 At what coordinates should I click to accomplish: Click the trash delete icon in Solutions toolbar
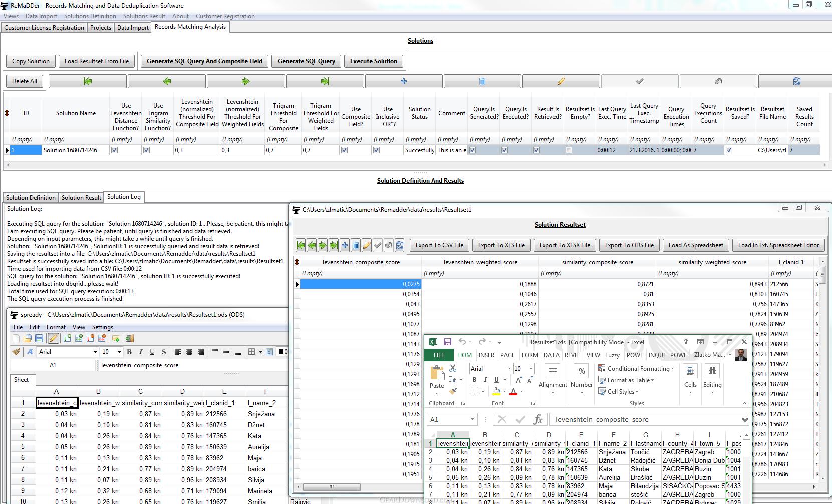point(482,81)
